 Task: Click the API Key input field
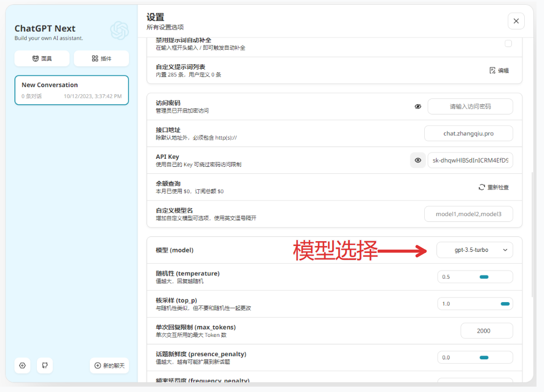470,160
